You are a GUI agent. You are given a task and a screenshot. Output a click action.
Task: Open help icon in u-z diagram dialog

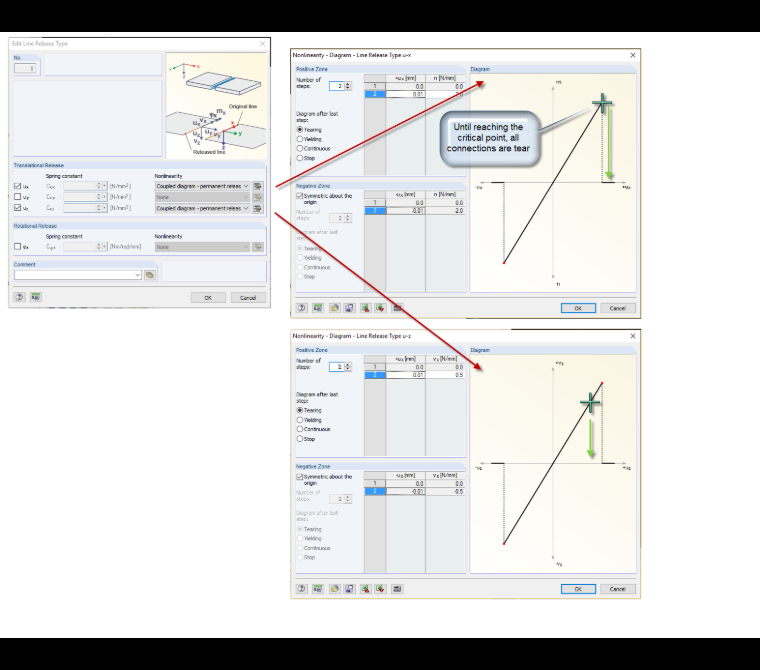302,589
